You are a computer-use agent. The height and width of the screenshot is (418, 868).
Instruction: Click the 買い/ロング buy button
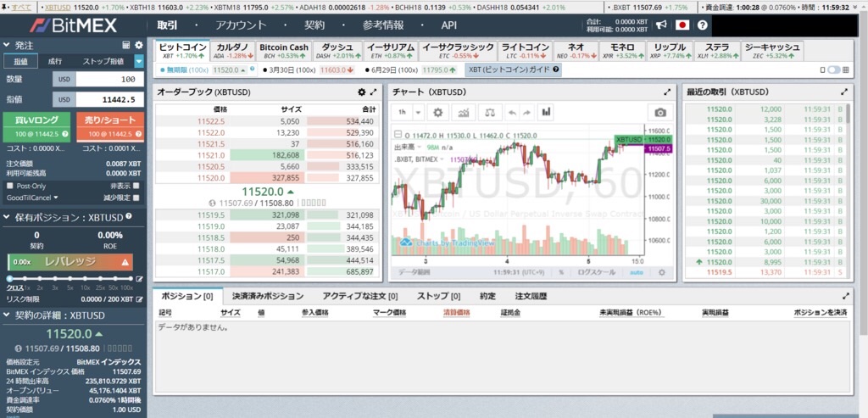click(36, 127)
